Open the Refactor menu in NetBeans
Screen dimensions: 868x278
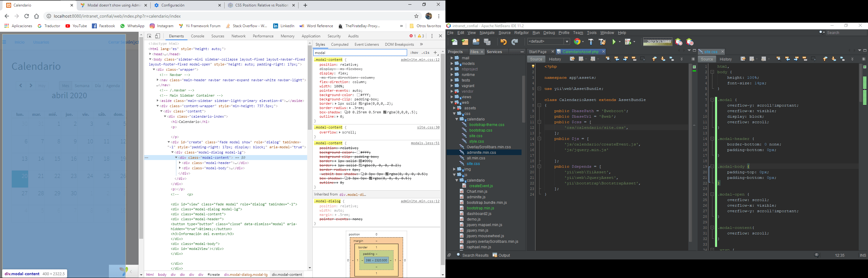click(x=521, y=33)
